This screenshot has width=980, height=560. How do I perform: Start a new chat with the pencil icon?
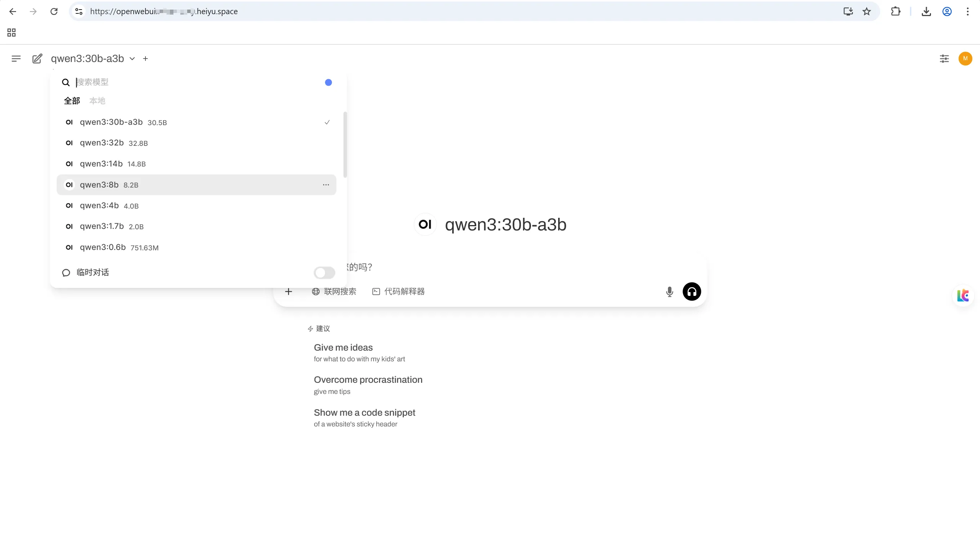37,59
